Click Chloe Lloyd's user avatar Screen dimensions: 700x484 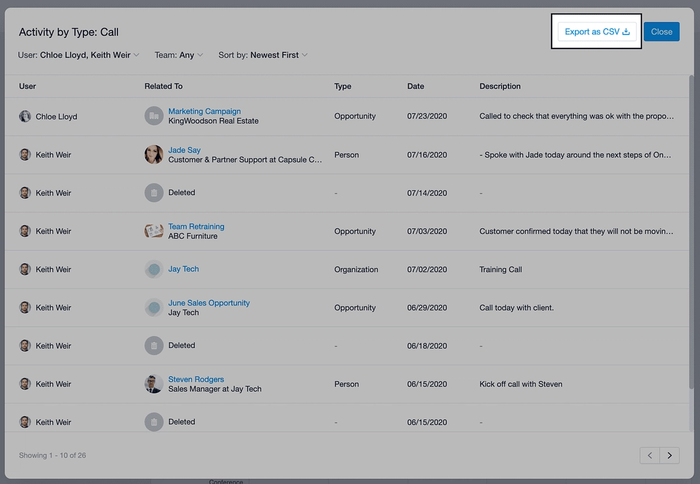coord(25,116)
